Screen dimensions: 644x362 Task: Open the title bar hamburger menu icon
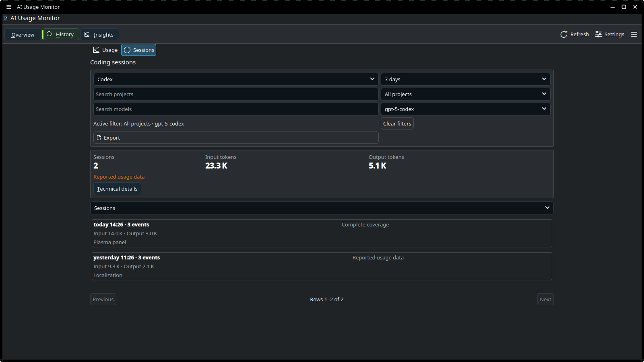tap(9, 7)
